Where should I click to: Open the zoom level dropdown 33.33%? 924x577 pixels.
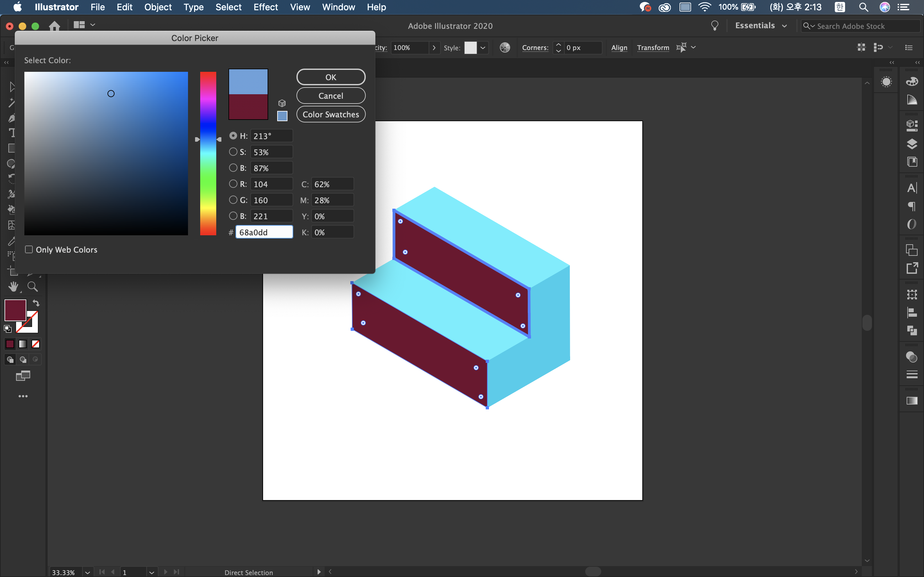click(x=88, y=572)
